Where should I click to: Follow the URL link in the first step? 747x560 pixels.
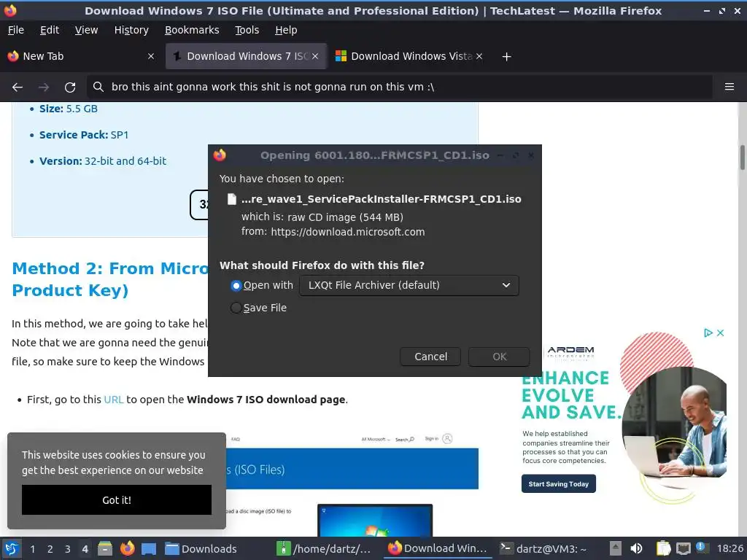(x=113, y=400)
